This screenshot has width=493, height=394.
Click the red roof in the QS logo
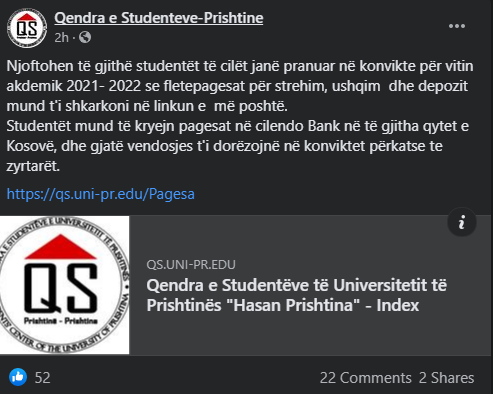(60, 247)
